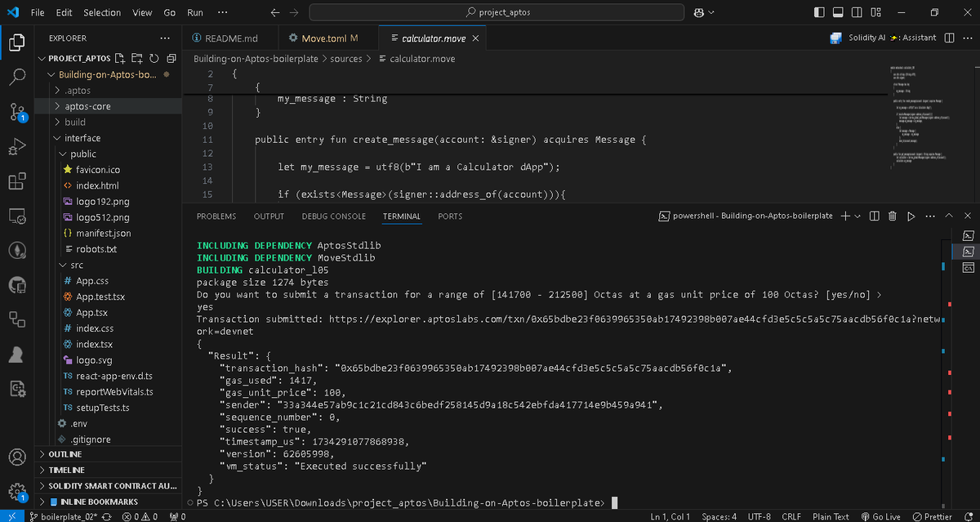Collapse Building-on-Aptos-bo... folder
980x522 pixels.
tap(108, 74)
